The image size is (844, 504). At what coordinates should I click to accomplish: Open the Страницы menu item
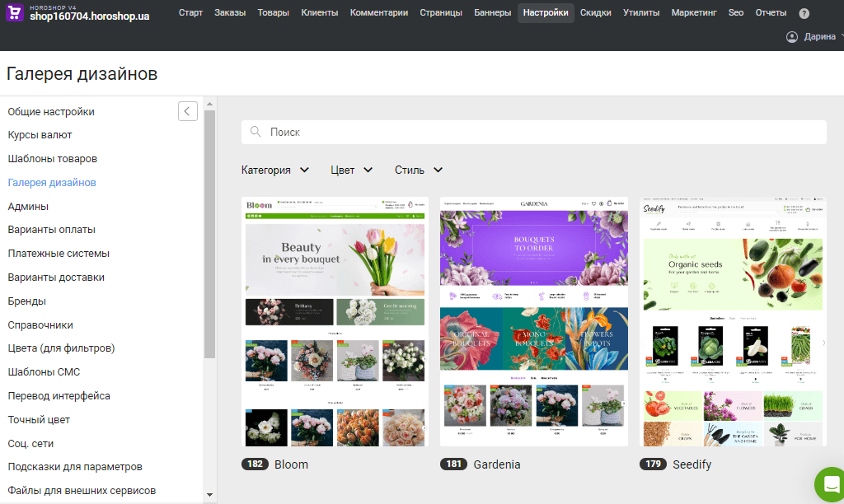click(441, 12)
